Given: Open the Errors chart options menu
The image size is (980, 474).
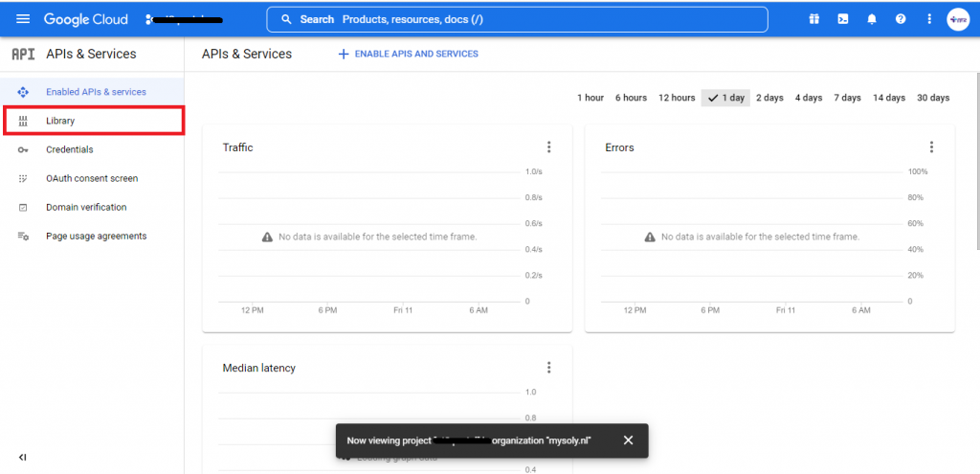Looking at the screenshot, I should pyautogui.click(x=931, y=147).
